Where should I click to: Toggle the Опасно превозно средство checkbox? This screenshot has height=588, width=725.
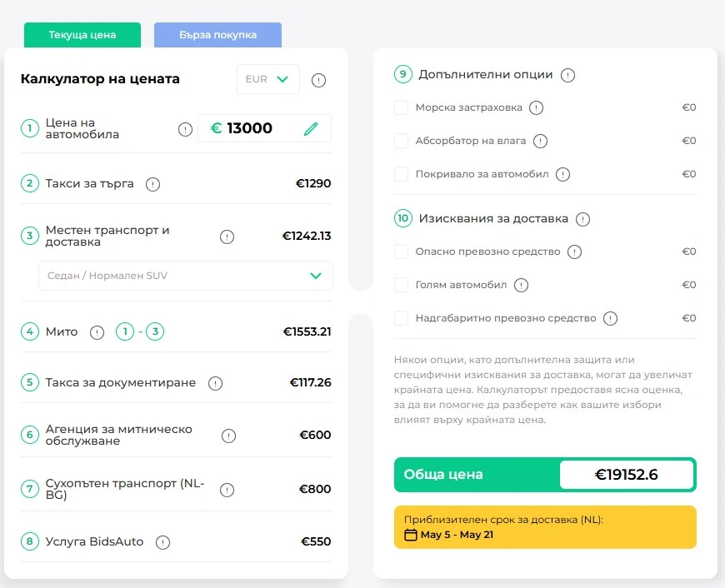pos(401,252)
